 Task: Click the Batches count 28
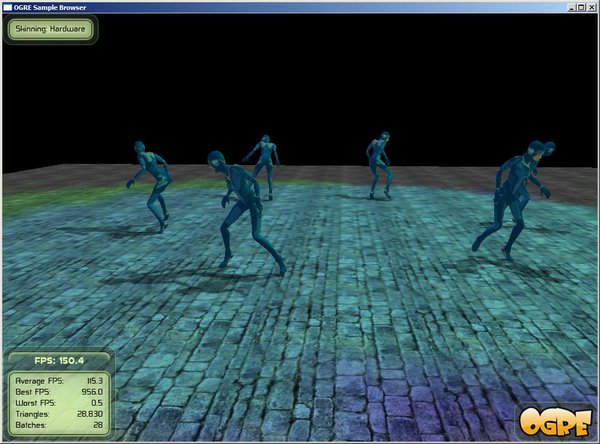pyautogui.click(x=98, y=425)
